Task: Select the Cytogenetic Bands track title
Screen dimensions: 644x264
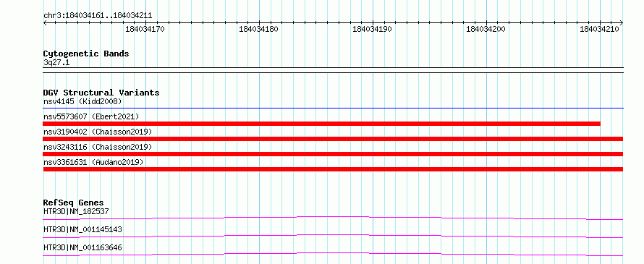Action: 86,54
